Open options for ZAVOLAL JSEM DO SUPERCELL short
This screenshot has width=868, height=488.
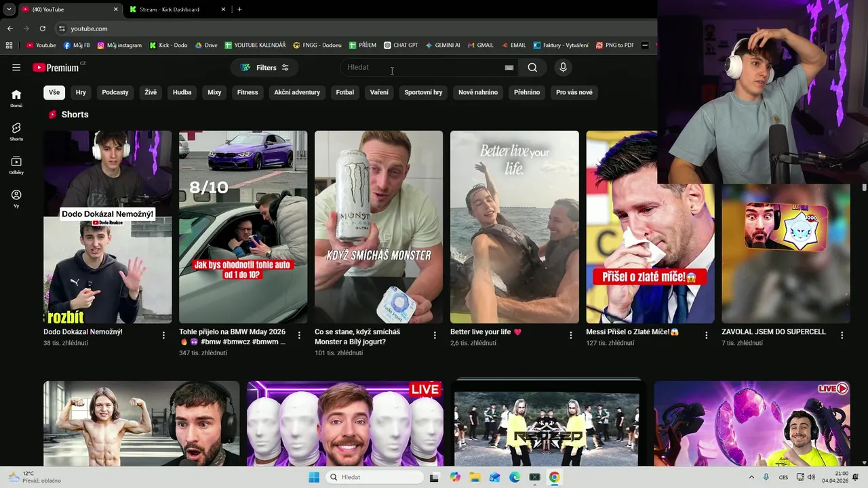point(842,335)
